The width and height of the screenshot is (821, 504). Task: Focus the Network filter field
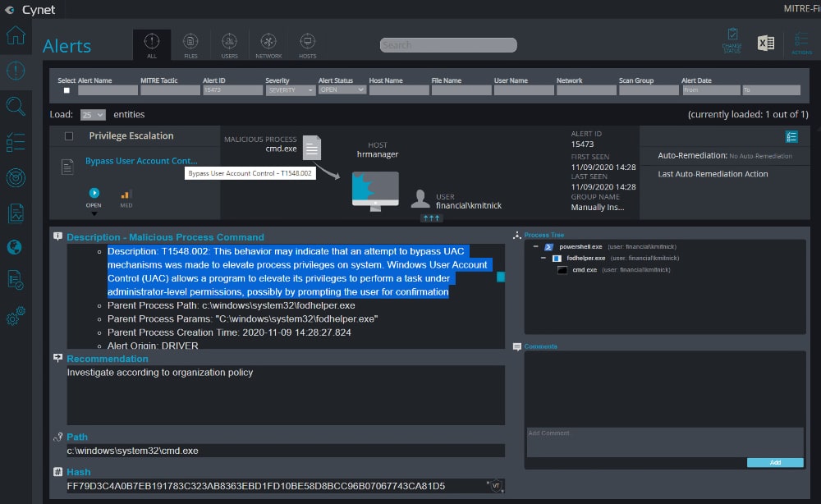(586, 90)
